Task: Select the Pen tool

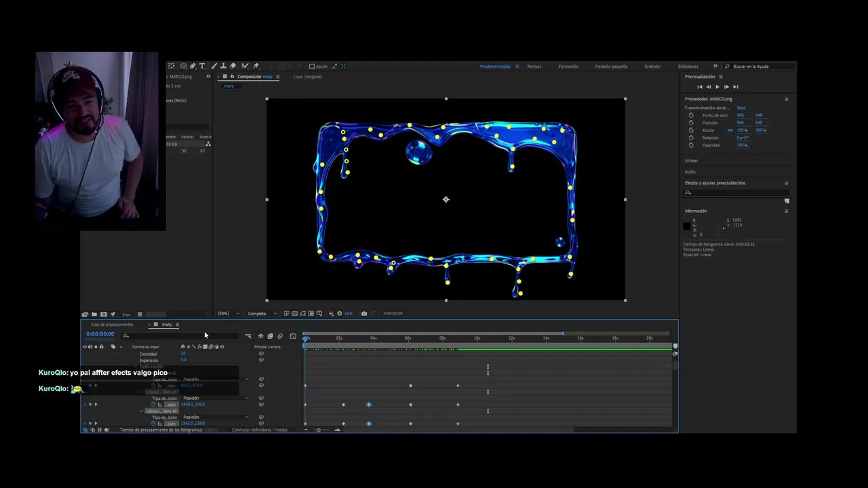Action: pyautogui.click(x=193, y=66)
